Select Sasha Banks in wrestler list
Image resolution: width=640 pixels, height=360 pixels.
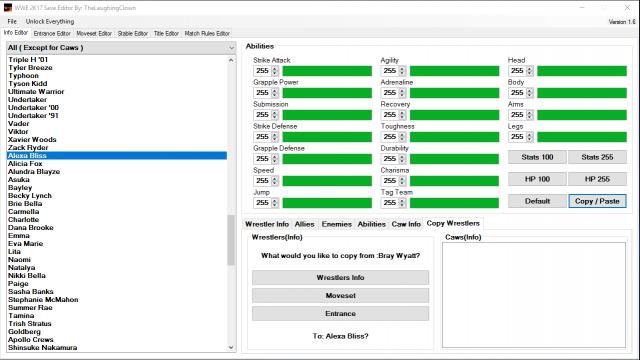point(117,291)
